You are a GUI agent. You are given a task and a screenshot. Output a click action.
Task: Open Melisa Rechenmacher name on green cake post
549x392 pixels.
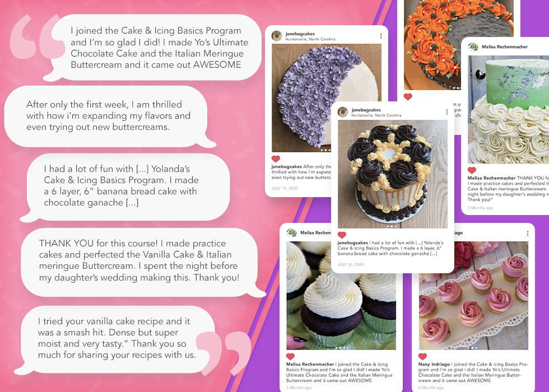[505, 46]
